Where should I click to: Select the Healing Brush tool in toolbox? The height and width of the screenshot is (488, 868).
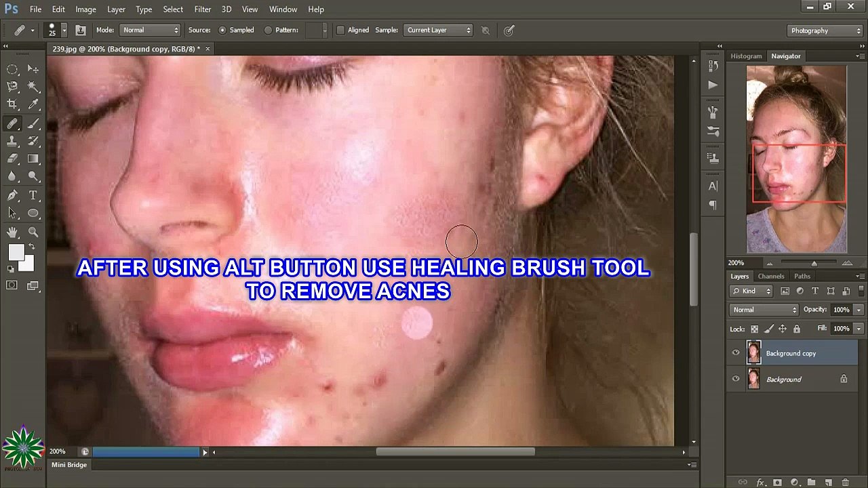12,123
